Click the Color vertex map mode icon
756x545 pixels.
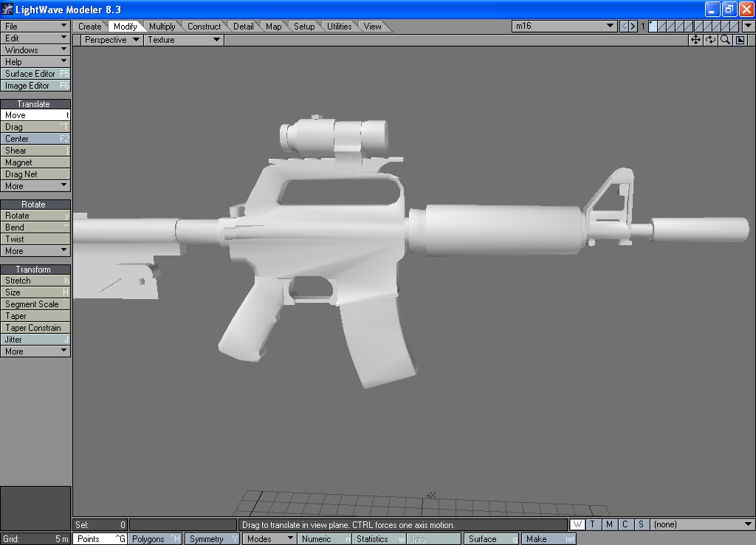[625, 524]
